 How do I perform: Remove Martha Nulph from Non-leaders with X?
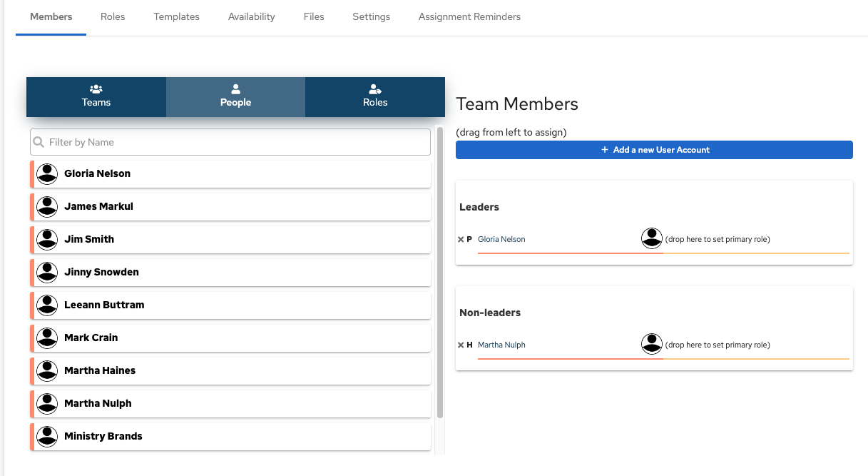click(461, 345)
